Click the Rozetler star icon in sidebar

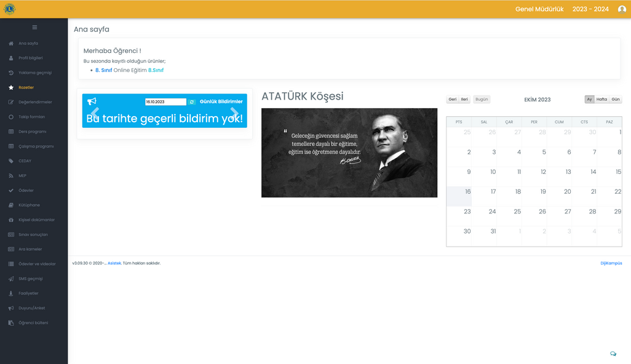[11, 87]
